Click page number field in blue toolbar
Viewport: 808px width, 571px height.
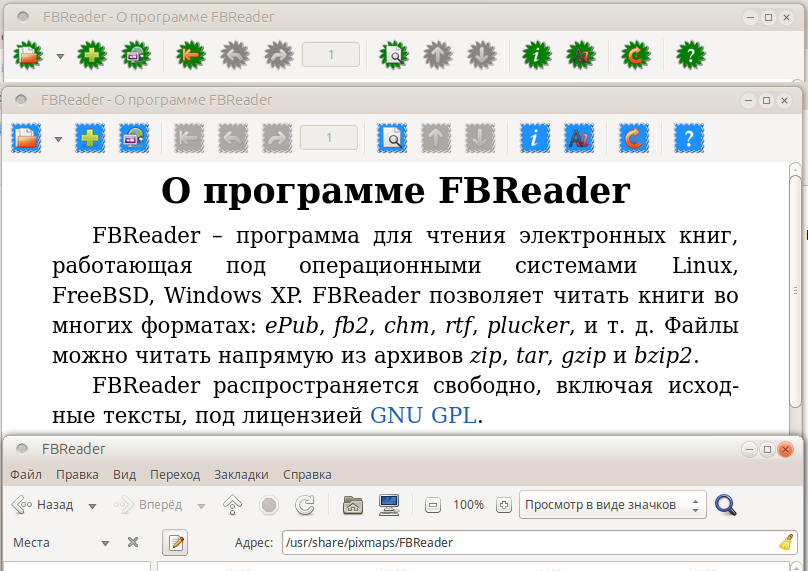[x=329, y=138]
